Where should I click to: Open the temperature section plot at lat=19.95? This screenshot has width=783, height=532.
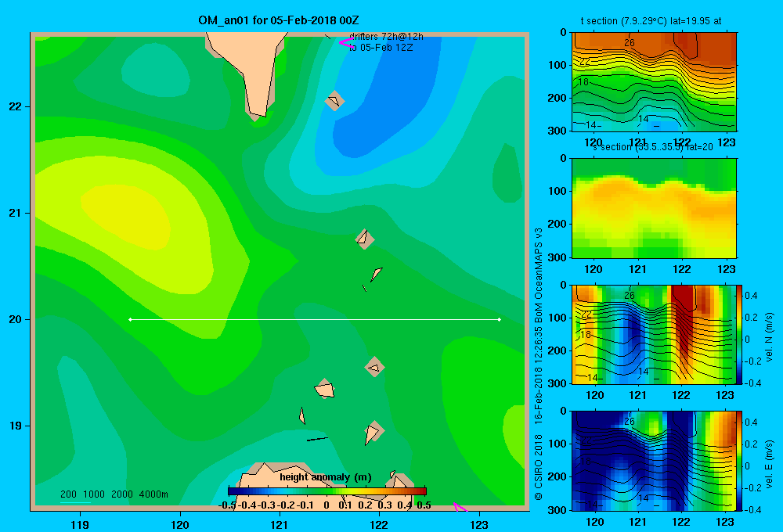click(654, 82)
